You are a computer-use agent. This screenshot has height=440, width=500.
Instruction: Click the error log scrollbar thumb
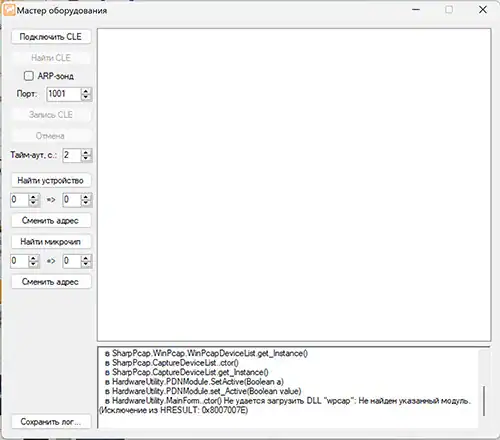click(484, 401)
